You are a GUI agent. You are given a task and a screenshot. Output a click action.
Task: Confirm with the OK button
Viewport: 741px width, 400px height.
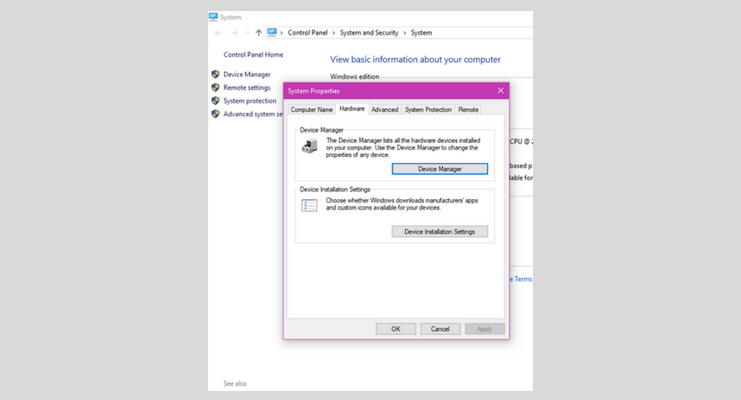(396, 329)
